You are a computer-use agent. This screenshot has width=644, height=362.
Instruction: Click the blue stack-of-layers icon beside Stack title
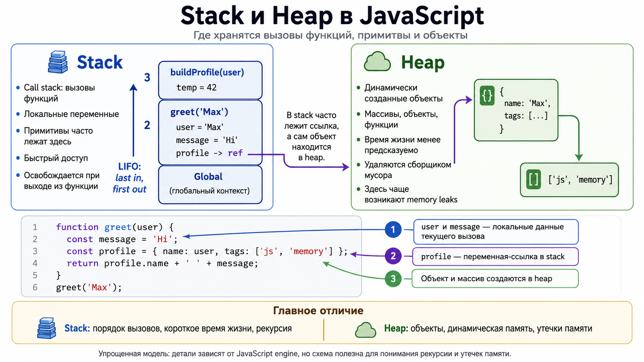(x=58, y=62)
